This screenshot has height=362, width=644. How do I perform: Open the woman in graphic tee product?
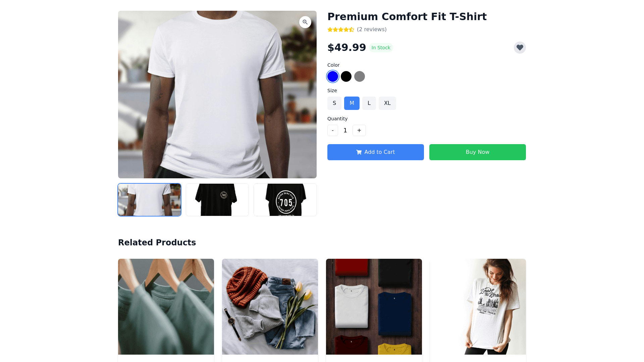coord(478,307)
